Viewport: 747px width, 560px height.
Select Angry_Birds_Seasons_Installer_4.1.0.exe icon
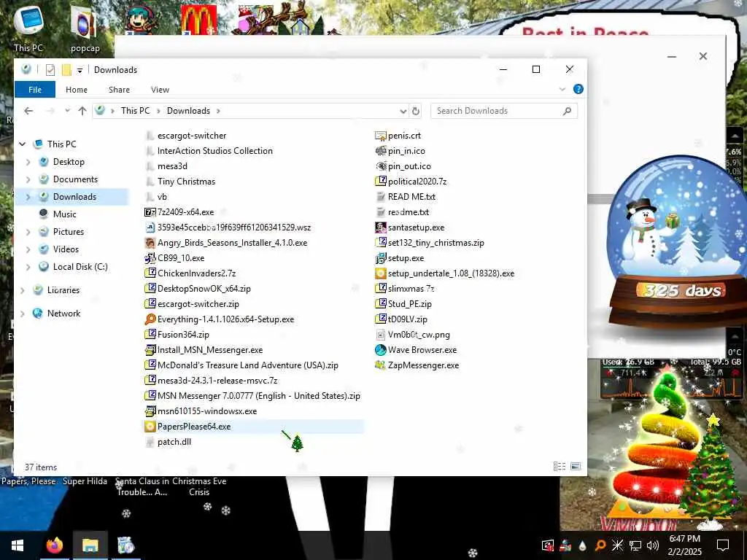[x=150, y=243]
